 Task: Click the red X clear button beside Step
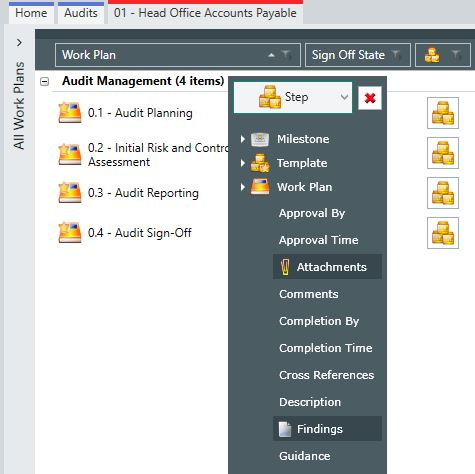click(370, 98)
